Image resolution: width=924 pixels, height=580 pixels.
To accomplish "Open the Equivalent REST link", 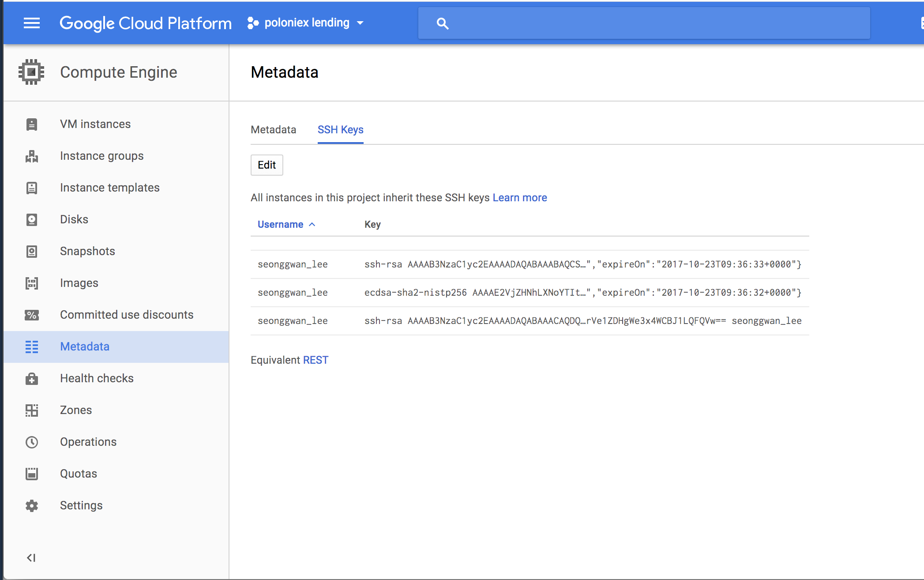I will [316, 360].
